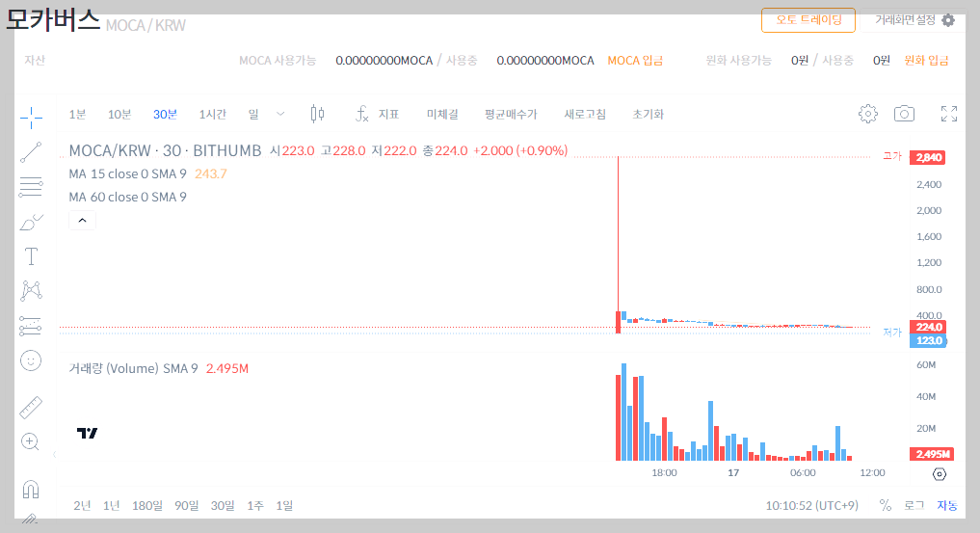Viewport: 980px width, 533px height.
Task: Open the emoji icons tool
Action: click(31, 360)
